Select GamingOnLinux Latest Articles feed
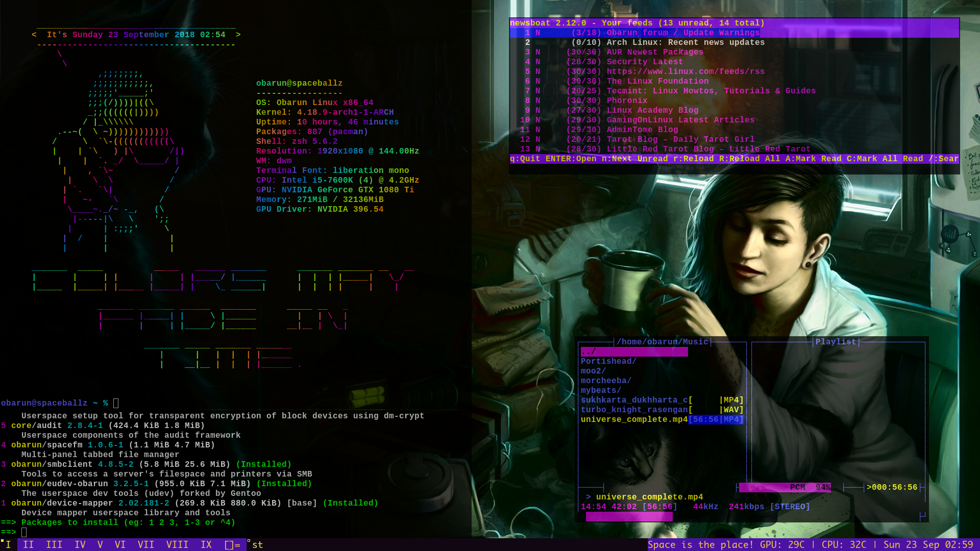Image resolution: width=980 pixels, height=551 pixels. (x=734, y=120)
